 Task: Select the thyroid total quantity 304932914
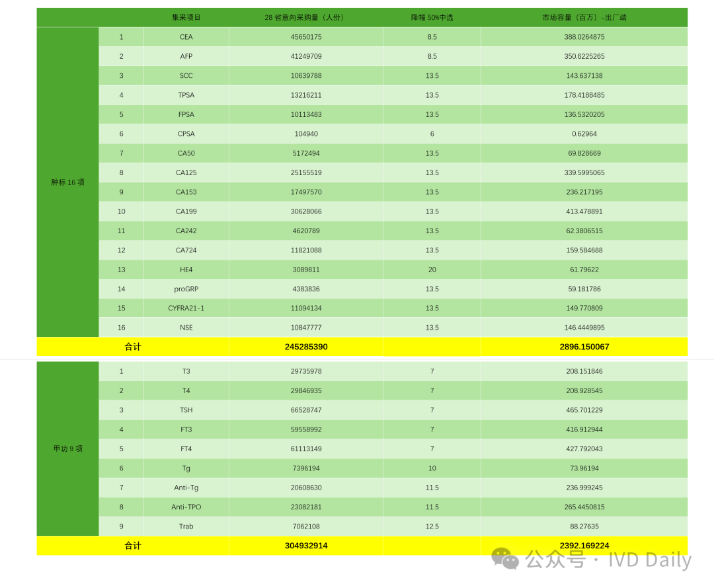click(306, 546)
